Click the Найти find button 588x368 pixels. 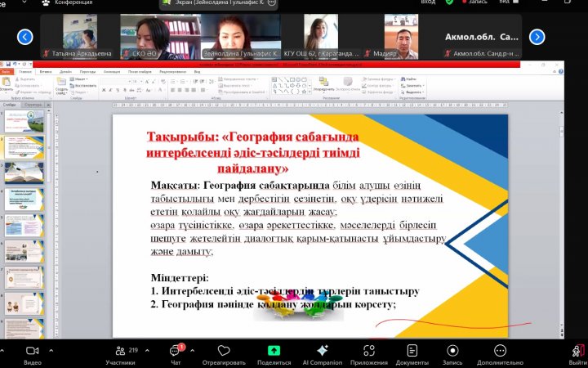pos(408,79)
